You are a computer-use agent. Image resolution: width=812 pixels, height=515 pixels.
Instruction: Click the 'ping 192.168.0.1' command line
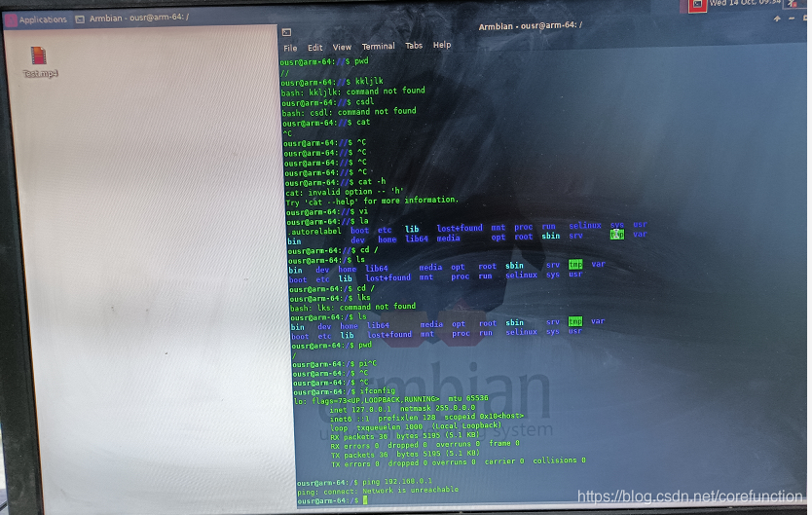tap(364, 482)
